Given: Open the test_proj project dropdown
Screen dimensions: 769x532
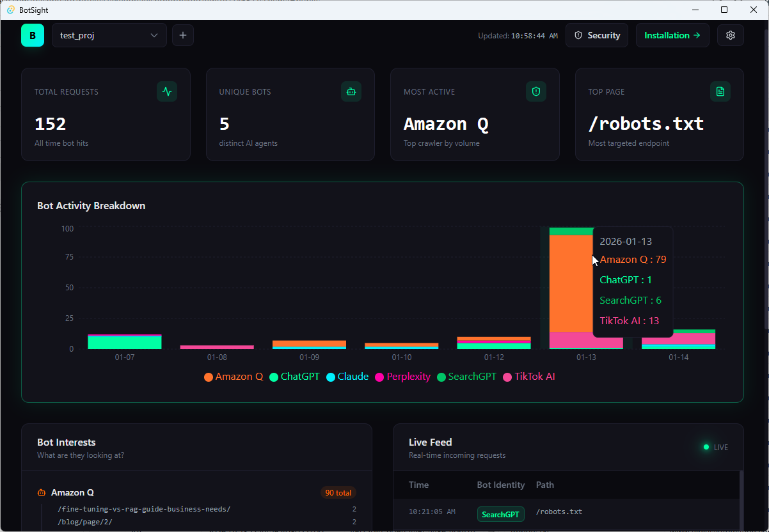Looking at the screenshot, I should 109,35.
